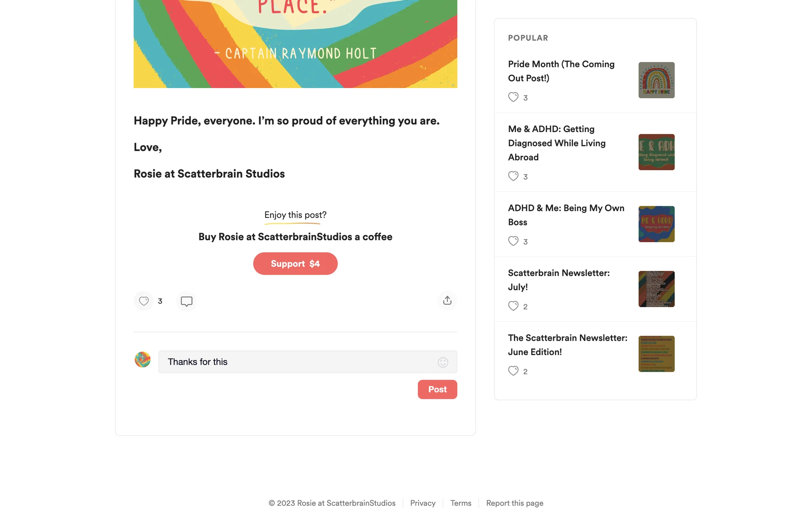Open the comments speech bubble icon
This screenshot has height=508, width=812.
click(x=187, y=301)
